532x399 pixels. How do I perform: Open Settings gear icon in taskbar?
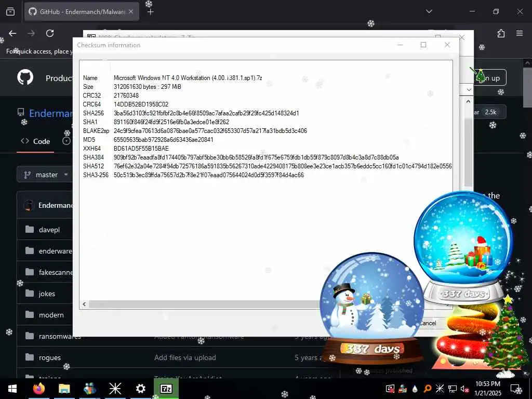coord(140,389)
